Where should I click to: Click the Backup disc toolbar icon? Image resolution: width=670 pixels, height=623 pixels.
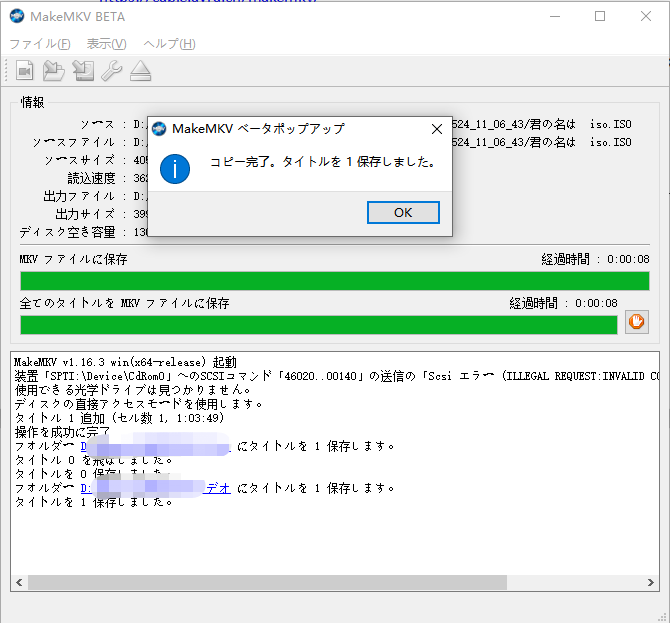(83, 71)
